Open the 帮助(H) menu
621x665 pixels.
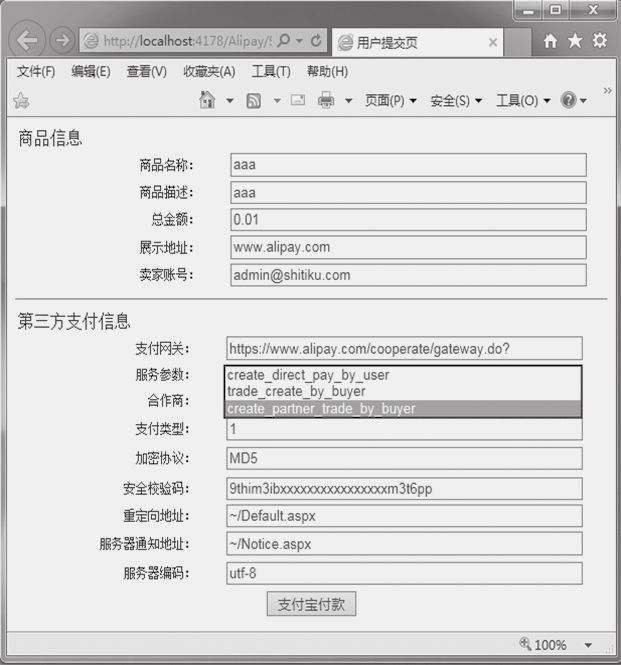(x=327, y=72)
